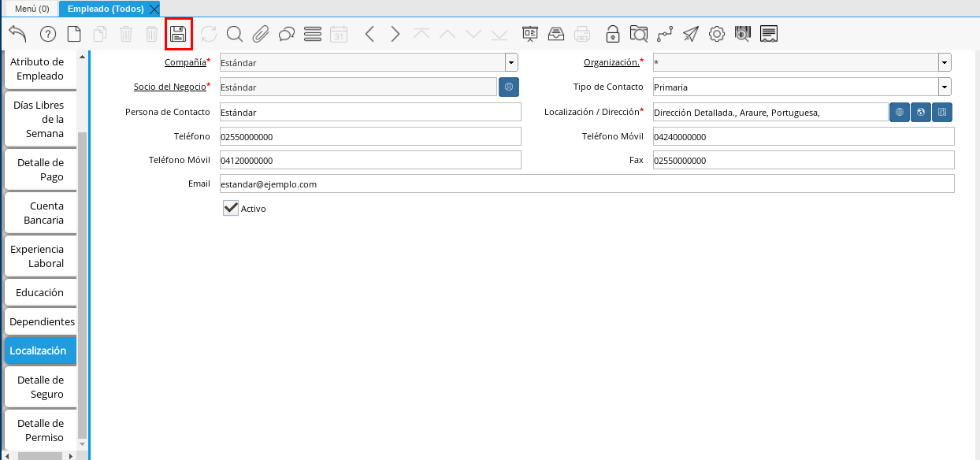980x460 pixels.
Task: Expand the Organización dropdown
Action: pyautogui.click(x=945, y=62)
